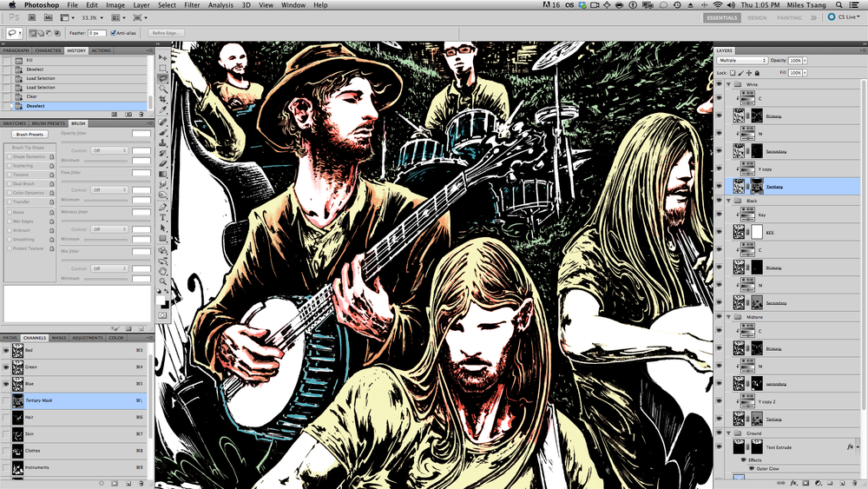Click the Feather input field
Image resolution: width=868 pixels, height=489 pixels.
(x=96, y=33)
